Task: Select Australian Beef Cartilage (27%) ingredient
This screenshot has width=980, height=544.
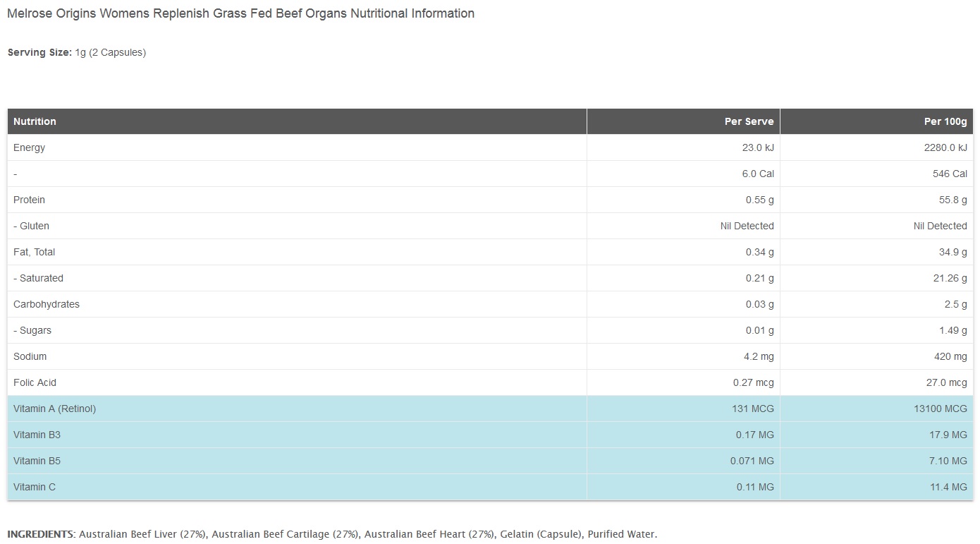Action: [x=285, y=534]
